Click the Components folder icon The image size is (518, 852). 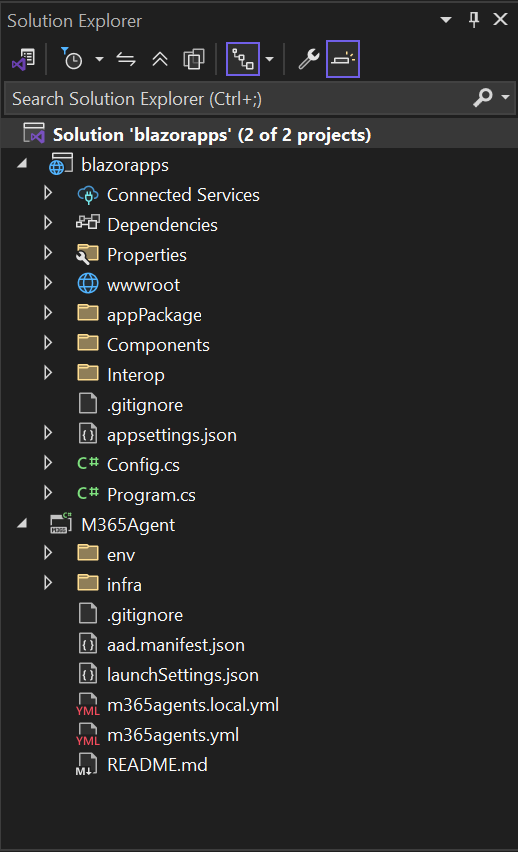(88, 343)
